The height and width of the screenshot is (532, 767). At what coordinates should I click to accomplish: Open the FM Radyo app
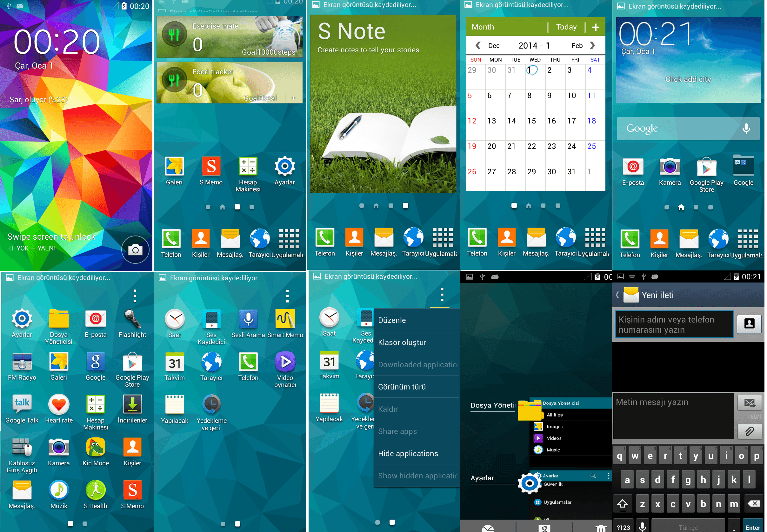click(22, 362)
